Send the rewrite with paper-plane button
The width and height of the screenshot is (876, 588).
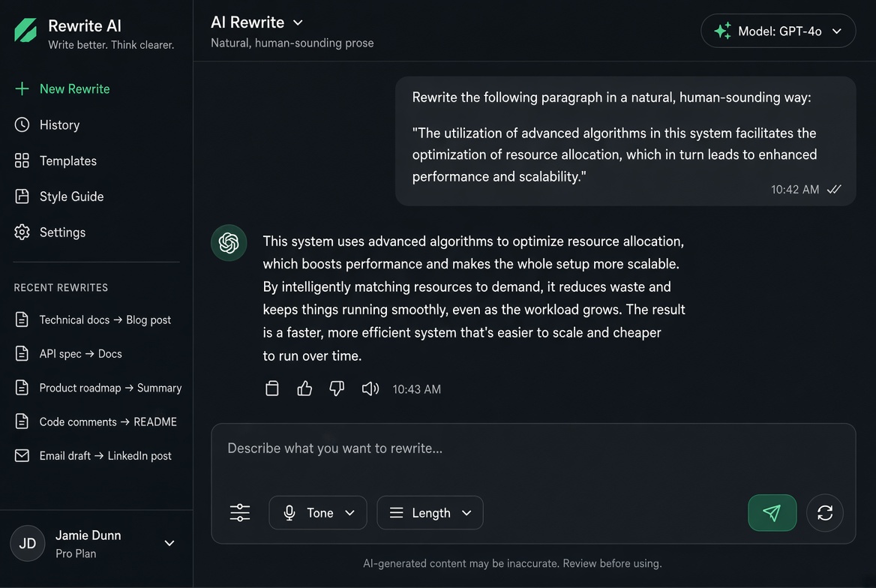772,512
